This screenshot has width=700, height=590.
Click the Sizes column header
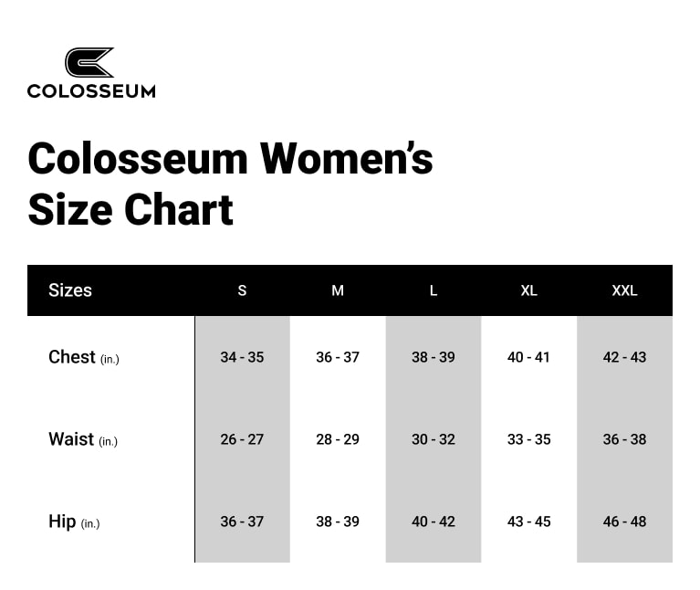point(70,290)
